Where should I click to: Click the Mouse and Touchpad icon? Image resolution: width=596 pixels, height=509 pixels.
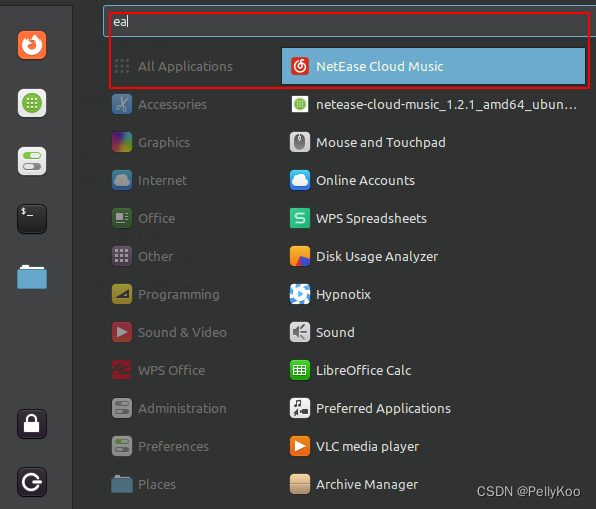[x=300, y=142]
